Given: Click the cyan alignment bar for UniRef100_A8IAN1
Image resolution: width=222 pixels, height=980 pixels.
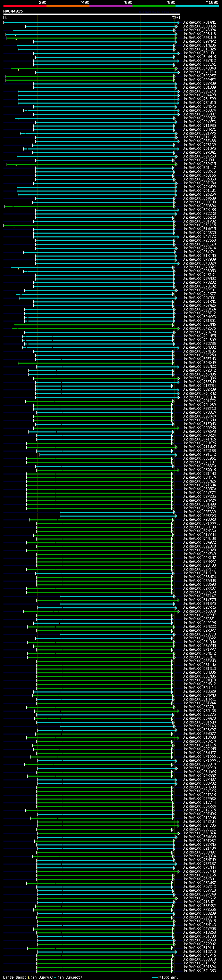Looking at the screenshot, I should pyautogui.click(x=91, y=23).
